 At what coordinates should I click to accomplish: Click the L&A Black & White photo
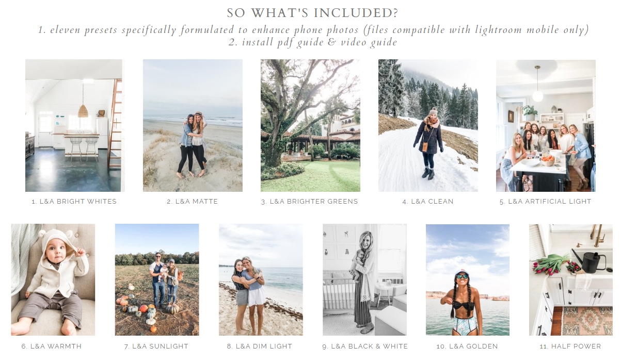[364, 279]
